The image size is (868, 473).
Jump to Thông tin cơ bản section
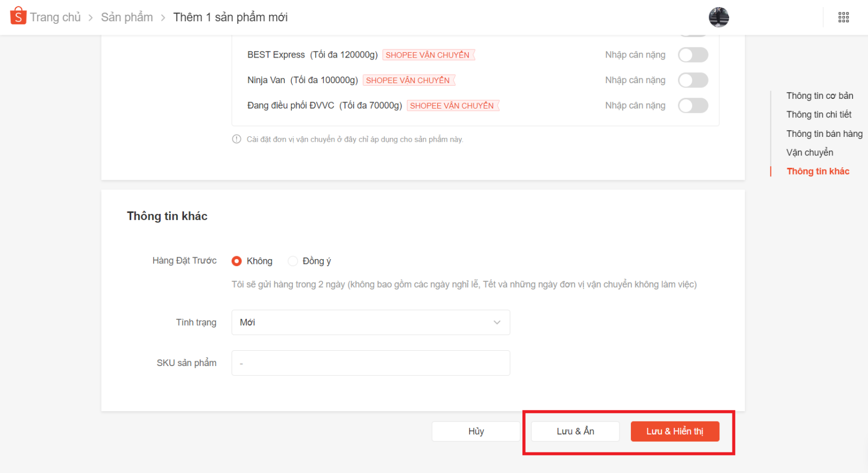[819, 96]
